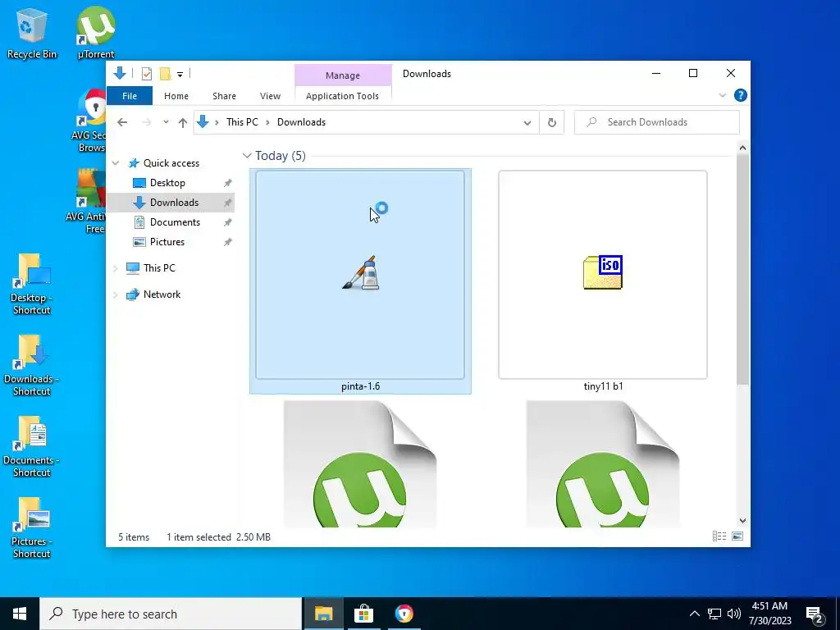Select the µTorrent file thumbnail below tiny11 b1
840x630 pixels.
[x=603, y=463]
